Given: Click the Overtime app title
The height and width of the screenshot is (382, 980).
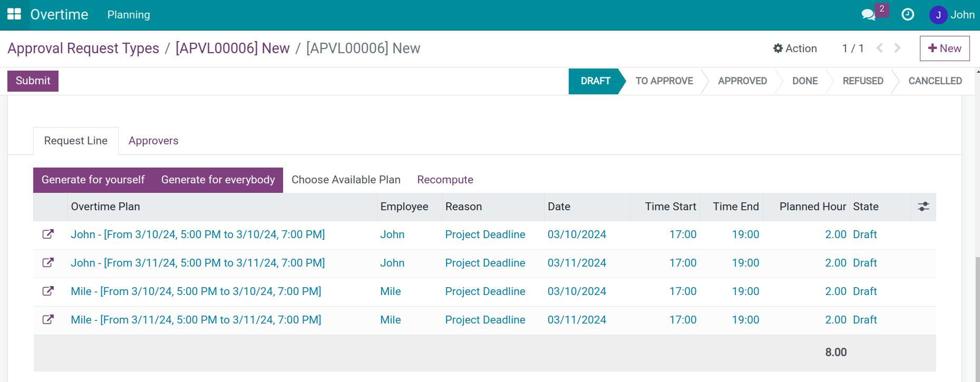Looking at the screenshot, I should 59,15.
